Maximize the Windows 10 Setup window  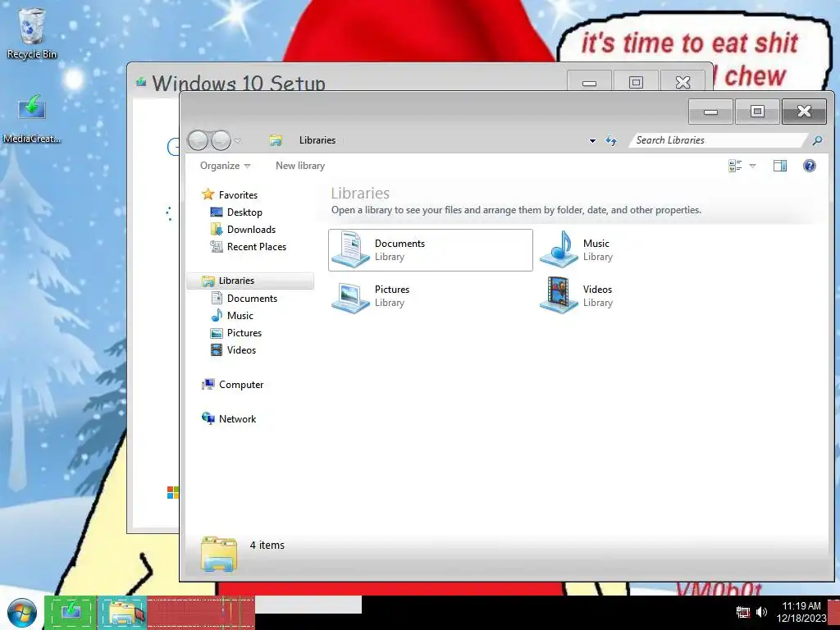click(636, 83)
